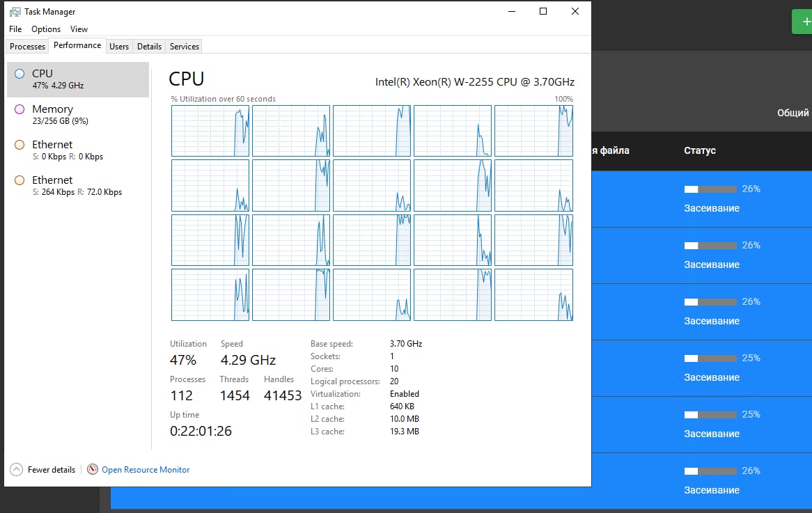Click the Threads count 1454
Image resolution: width=812 pixels, height=513 pixels.
pyautogui.click(x=235, y=395)
